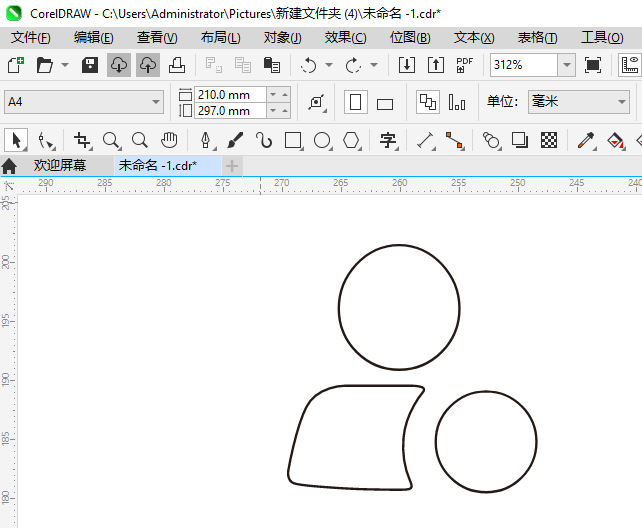Click the second magnifier tool icon
The image size is (642, 528).
140,140
